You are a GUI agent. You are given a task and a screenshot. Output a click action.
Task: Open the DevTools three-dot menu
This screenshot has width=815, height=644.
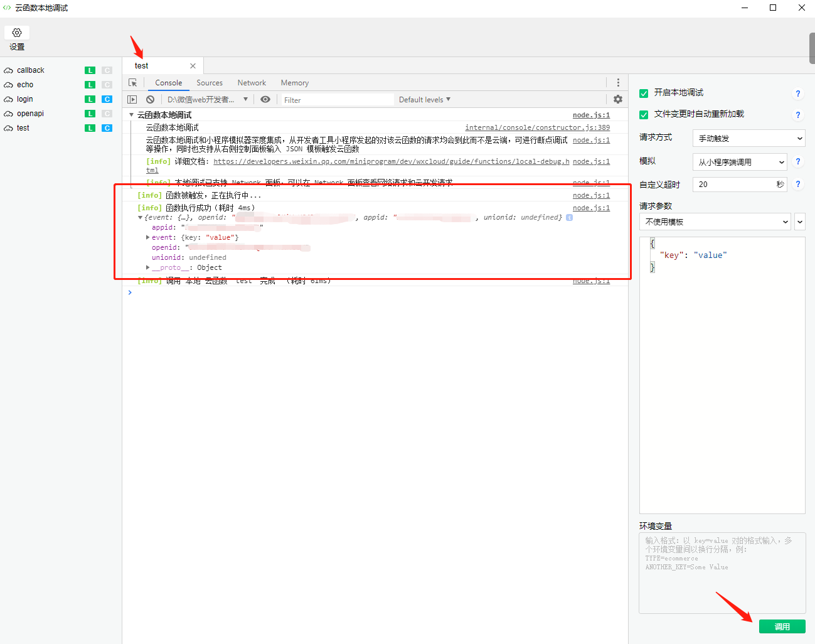pyautogui.click(x=618, y=83)
